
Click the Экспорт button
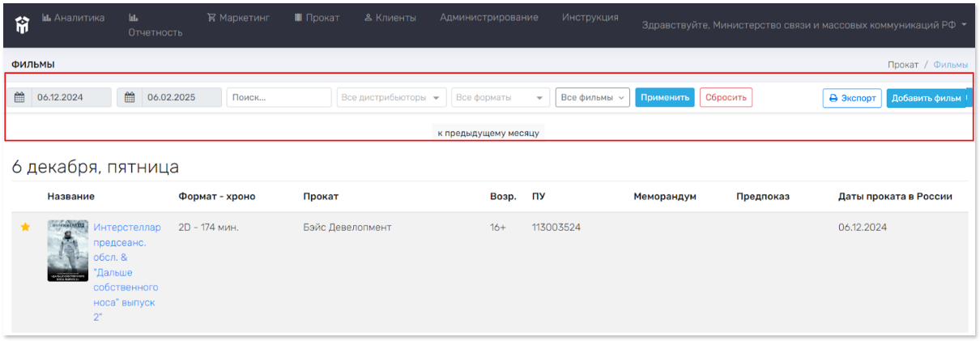pyautogui.click(x=852, y=98)
